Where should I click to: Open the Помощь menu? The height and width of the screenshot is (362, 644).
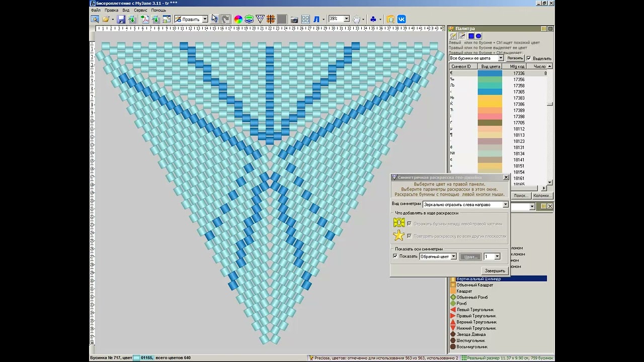pyautogui.click(x=158, y=10)
